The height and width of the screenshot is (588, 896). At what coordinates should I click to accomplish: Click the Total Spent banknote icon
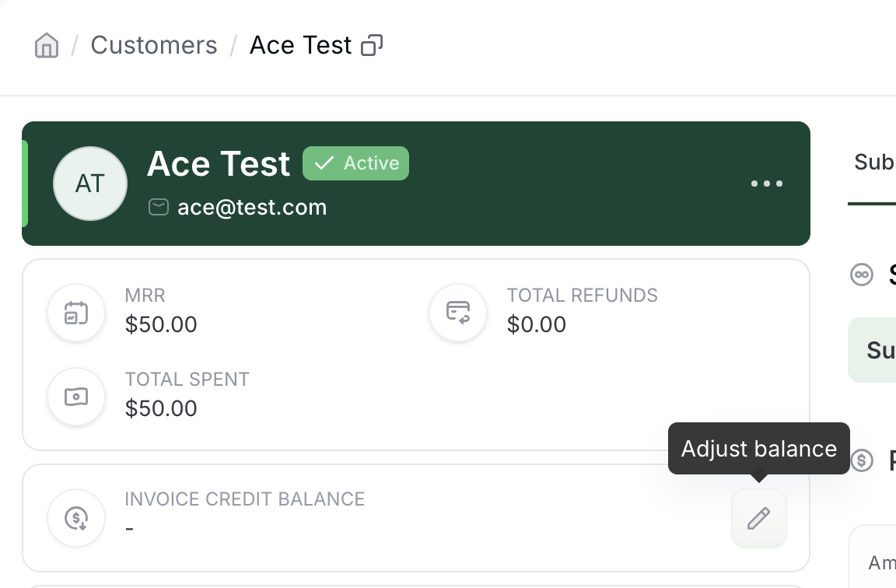[76, 397]
